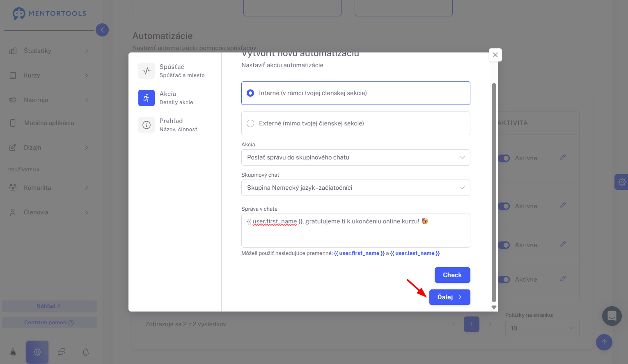Click into the Správa v chate text field
The image size is (628, 364).
[356, 230]
